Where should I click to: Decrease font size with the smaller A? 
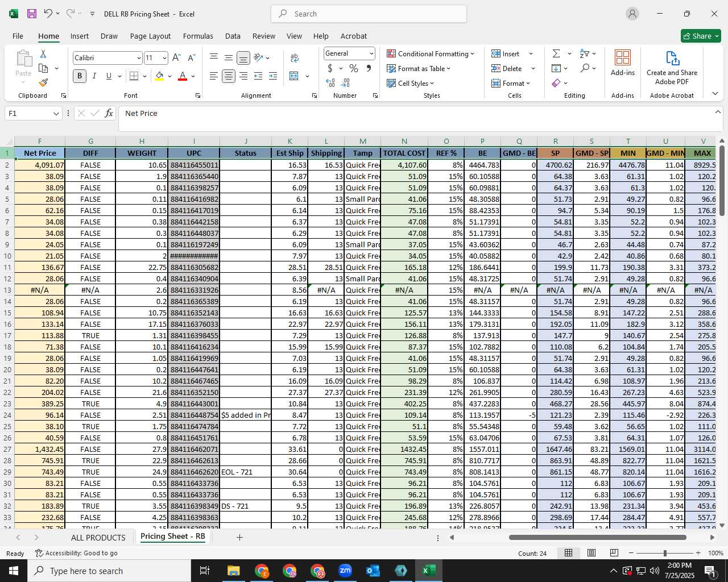(191, 58)
